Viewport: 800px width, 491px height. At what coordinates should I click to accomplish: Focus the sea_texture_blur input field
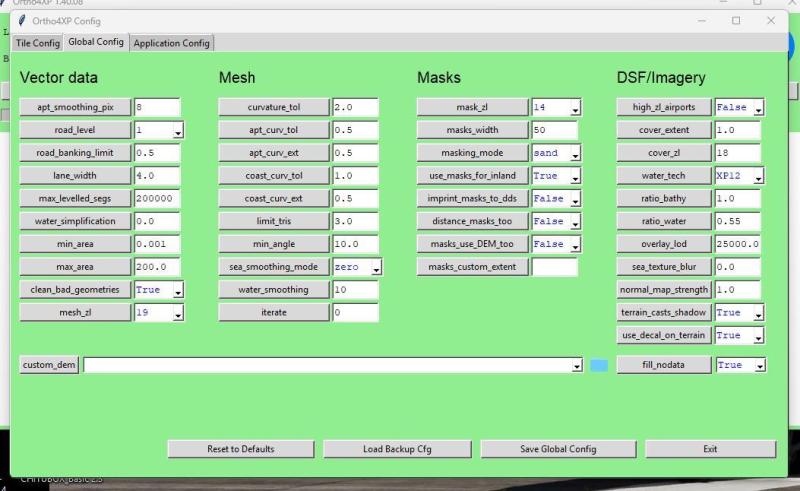click(x=737, y=266)
